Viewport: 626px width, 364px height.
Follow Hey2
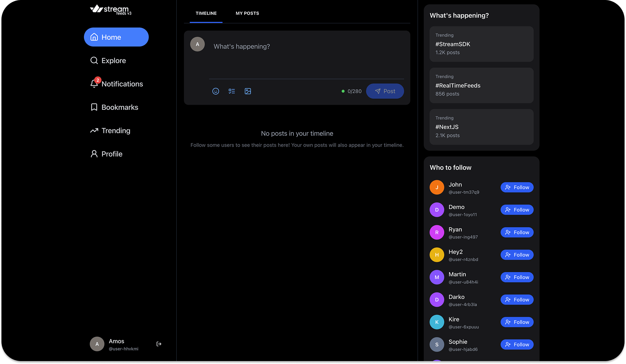(x=517, y=255)
